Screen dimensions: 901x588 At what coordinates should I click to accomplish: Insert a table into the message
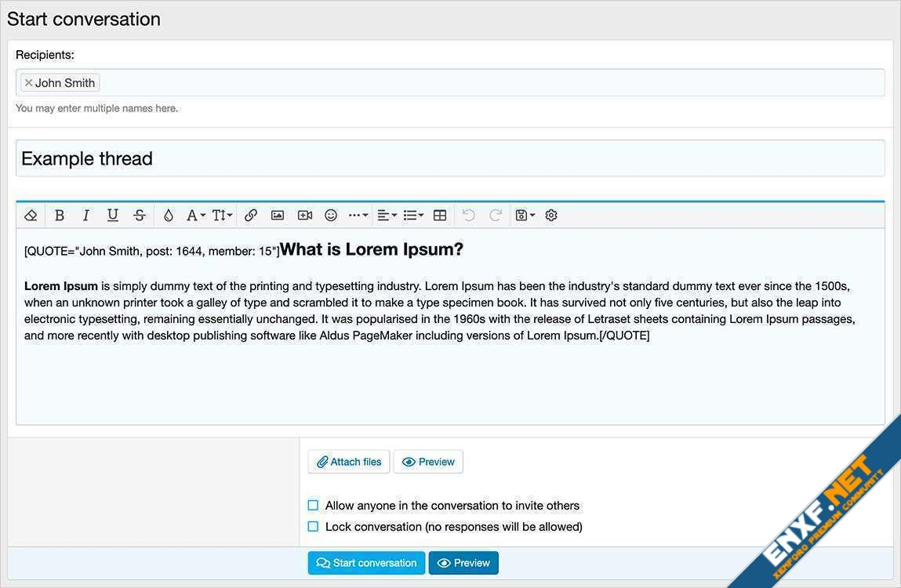click(x=440, y=215)
